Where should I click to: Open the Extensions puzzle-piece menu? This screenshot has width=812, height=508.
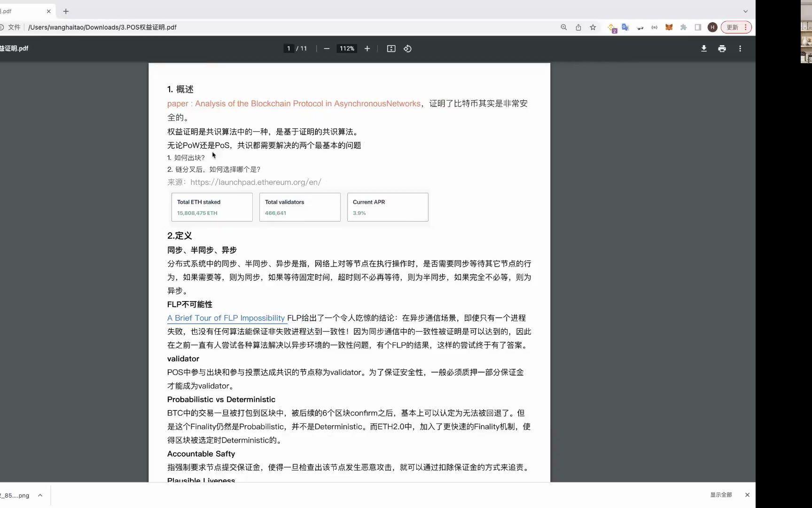[x=684, y=27]
